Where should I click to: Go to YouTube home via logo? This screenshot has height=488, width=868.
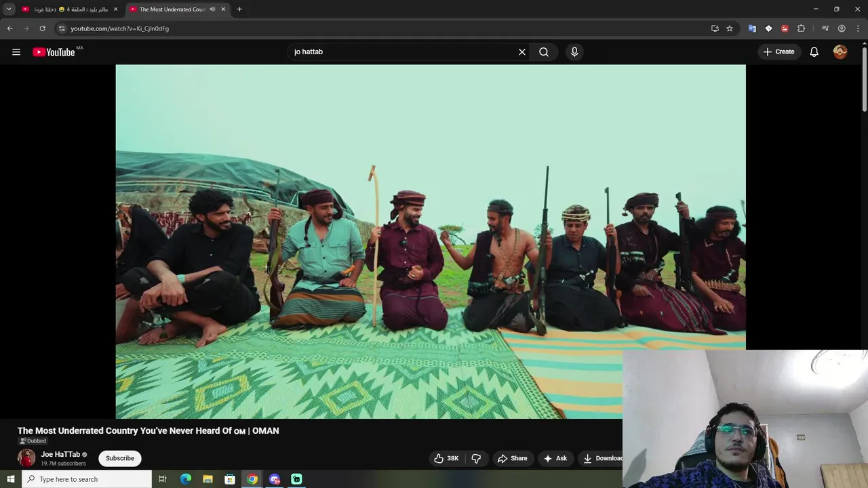(54, 52)
